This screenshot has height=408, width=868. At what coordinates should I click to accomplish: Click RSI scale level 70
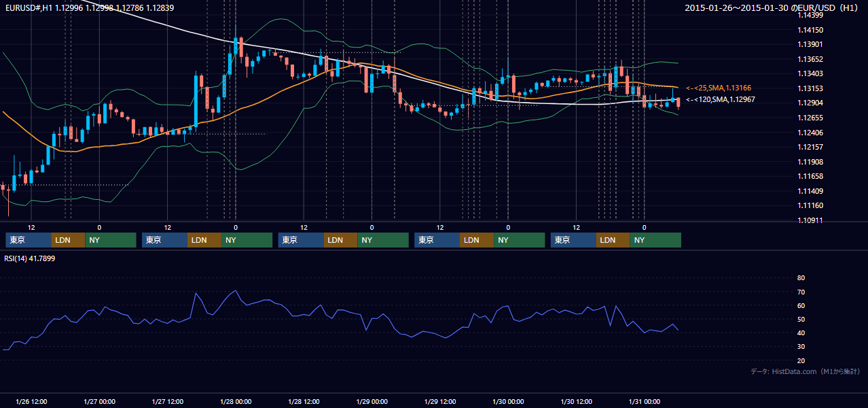tap(801, 292)
